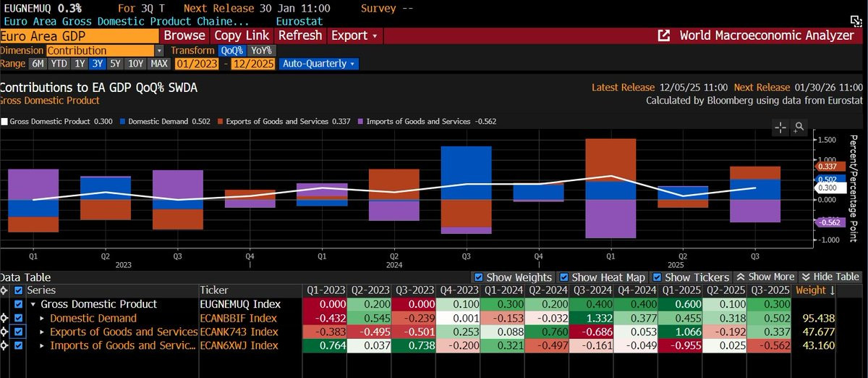The width and height of the screenshot is (868, 378).
Task: Select the 5Y range tab
Action: pyautogui.click(x=116, y=64)
